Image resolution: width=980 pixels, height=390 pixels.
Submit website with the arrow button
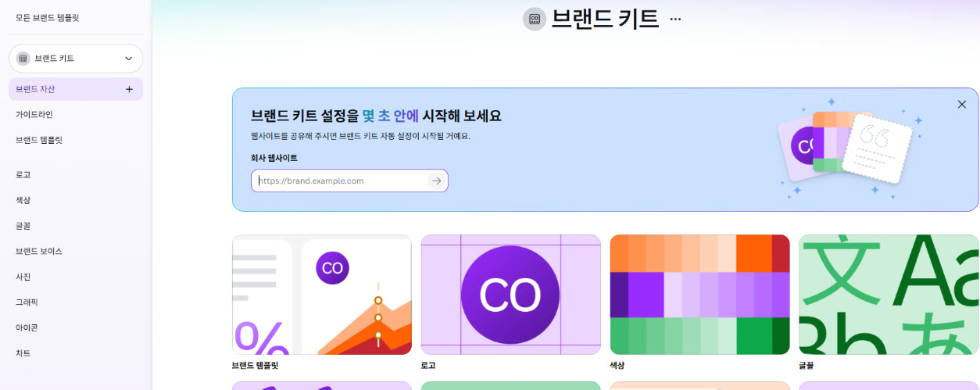pos(436,181)
